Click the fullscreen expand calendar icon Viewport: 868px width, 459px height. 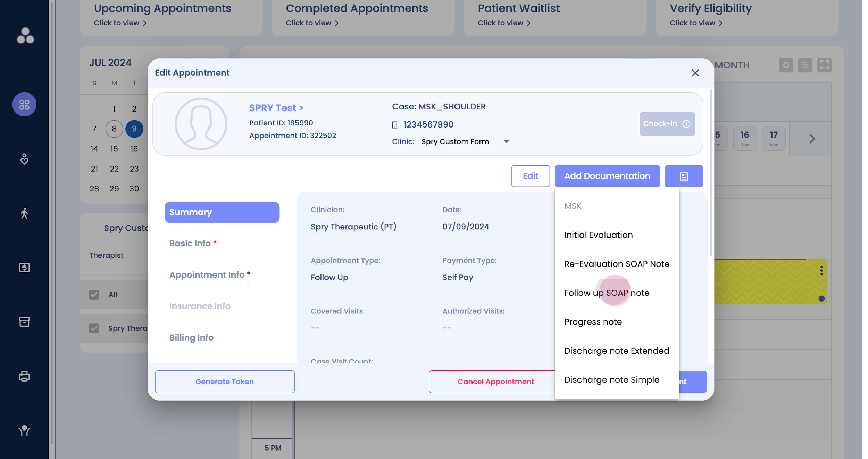click(x=824, y=65)
